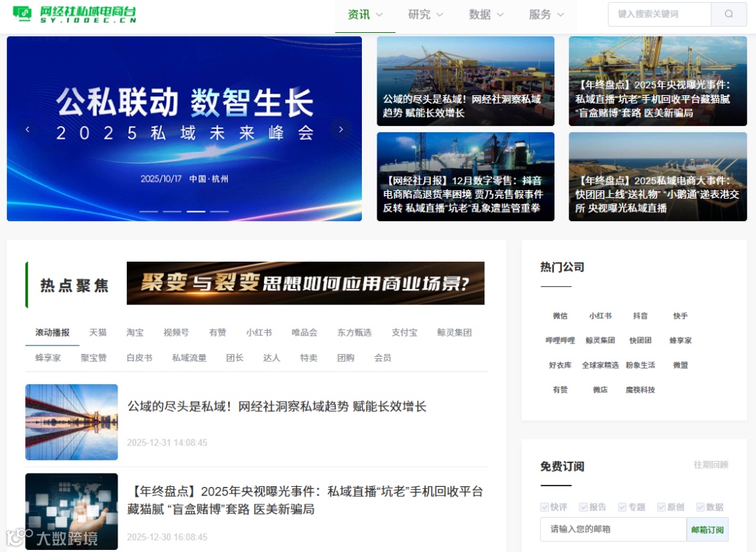Open hot company 全球家精选
This screenshot has height=552, width=756.
pos(601,365)
